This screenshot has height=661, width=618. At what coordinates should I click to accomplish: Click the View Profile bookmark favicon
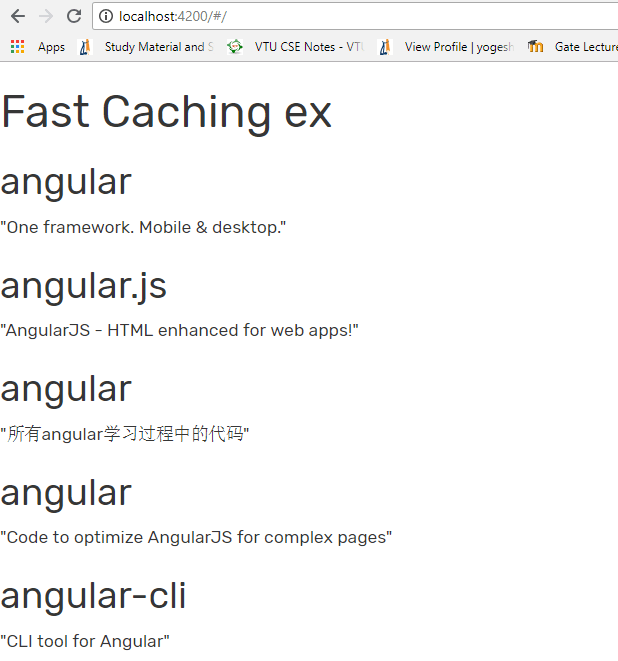385,47
